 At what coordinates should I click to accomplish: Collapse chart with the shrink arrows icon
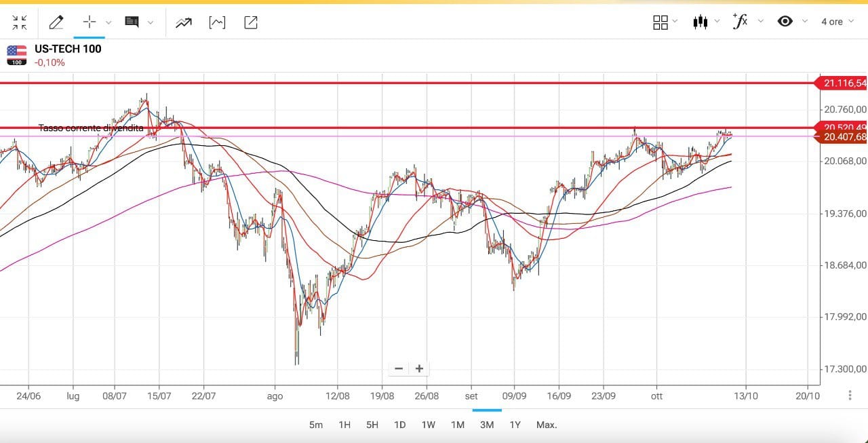pos(20,22)
